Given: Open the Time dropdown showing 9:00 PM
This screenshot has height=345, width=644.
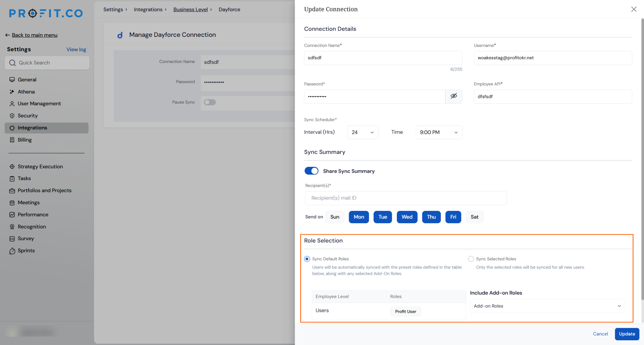Looking at the screenshot, I should (x=439, y=132).
